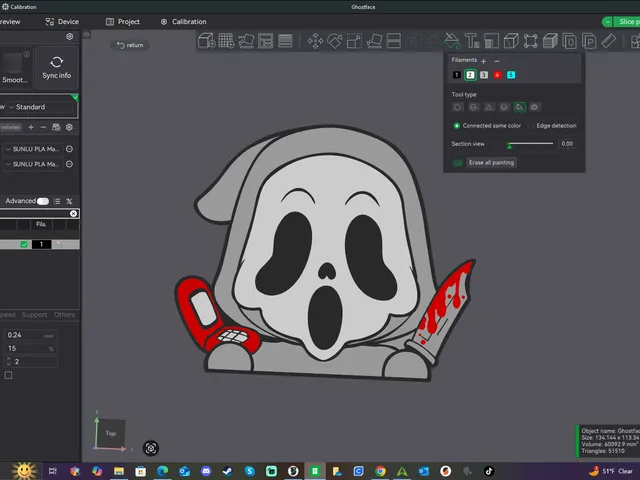Toggle the Advanced switch

pyautogui.click(x=43, y=201)
